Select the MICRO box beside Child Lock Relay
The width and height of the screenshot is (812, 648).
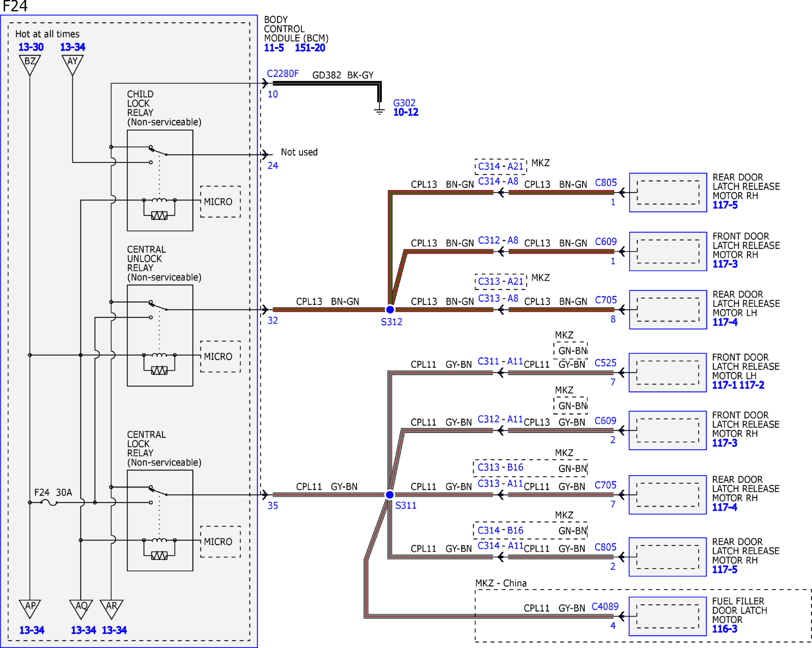tap(220, 202)
